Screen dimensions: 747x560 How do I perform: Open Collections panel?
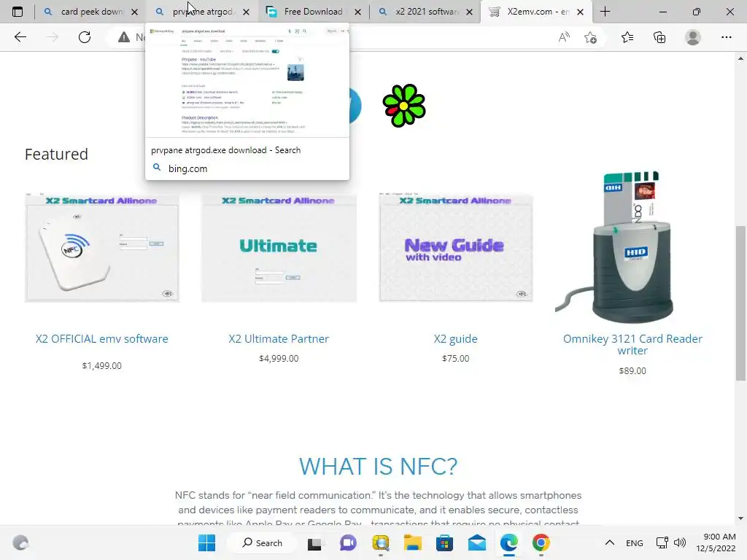click(659, 37)
